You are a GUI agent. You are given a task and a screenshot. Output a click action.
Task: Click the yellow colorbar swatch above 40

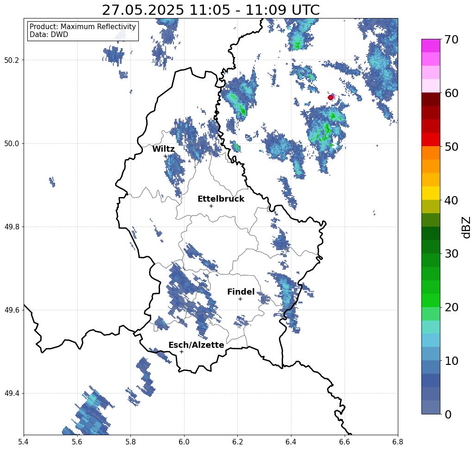(x=431, y=193)
